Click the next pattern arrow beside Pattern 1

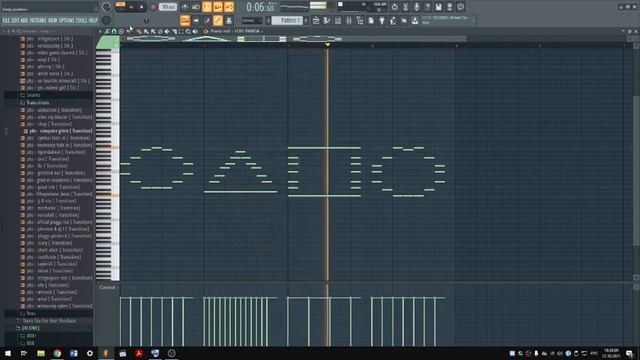pos(306,20)
